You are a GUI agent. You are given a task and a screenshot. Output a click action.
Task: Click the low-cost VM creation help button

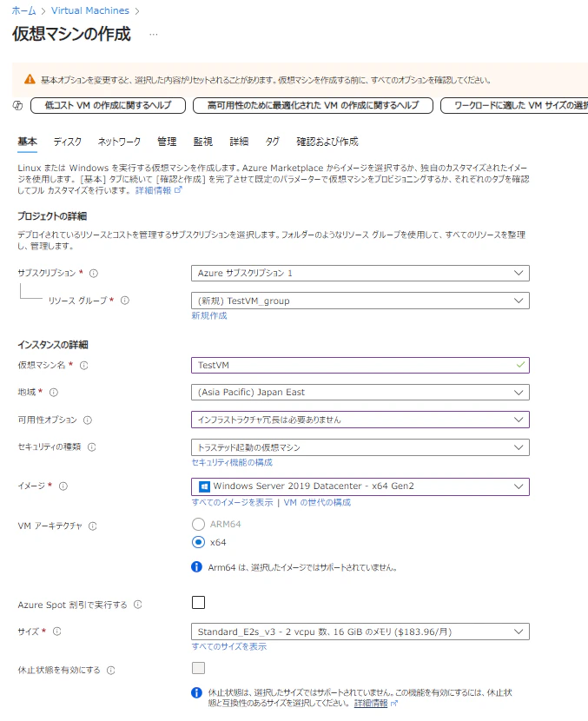coord(108,105)
